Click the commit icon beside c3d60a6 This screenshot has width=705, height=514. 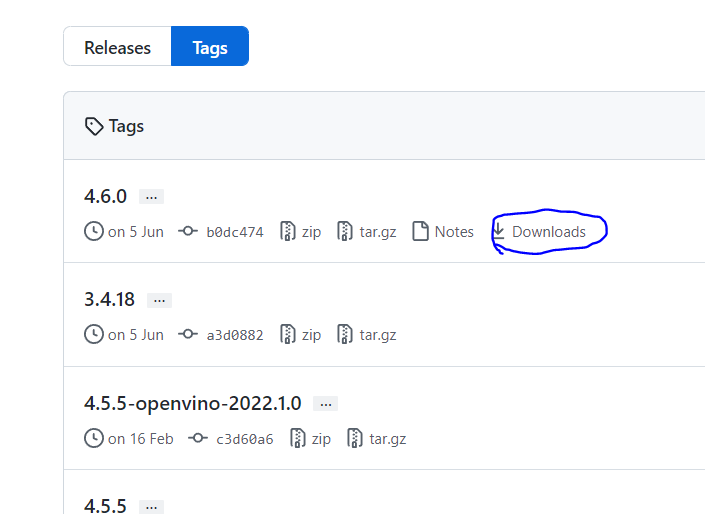click(198, 438)
